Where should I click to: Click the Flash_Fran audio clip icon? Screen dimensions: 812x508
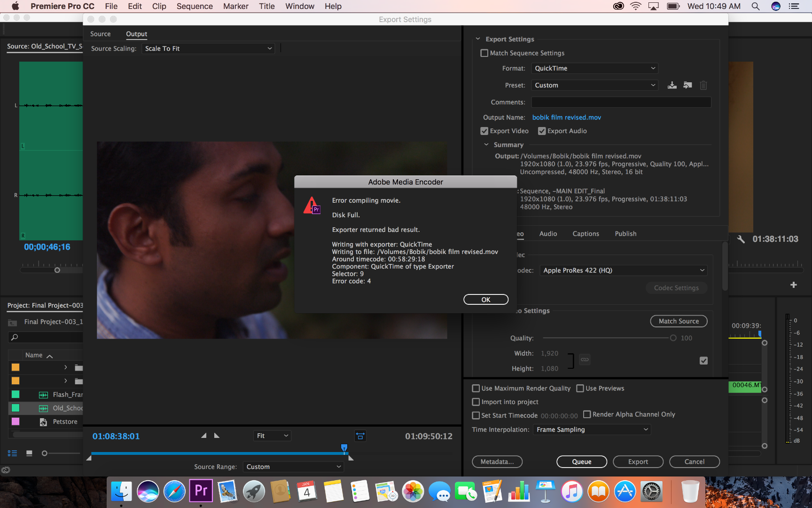43,395
